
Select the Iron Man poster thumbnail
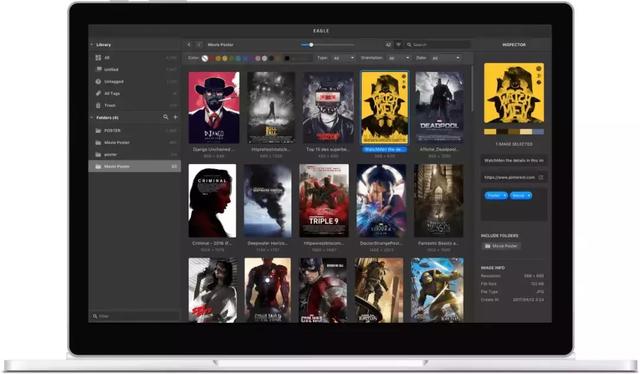tap(268, 290)
